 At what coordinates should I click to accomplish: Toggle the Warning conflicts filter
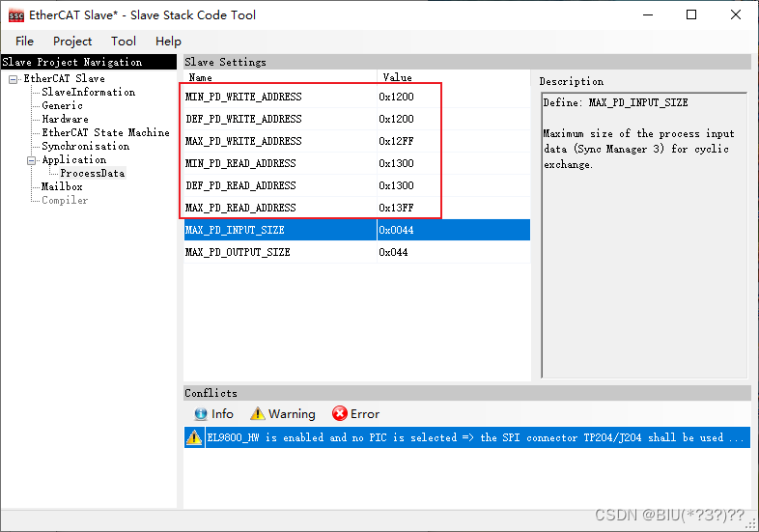[x=283, y=414]
